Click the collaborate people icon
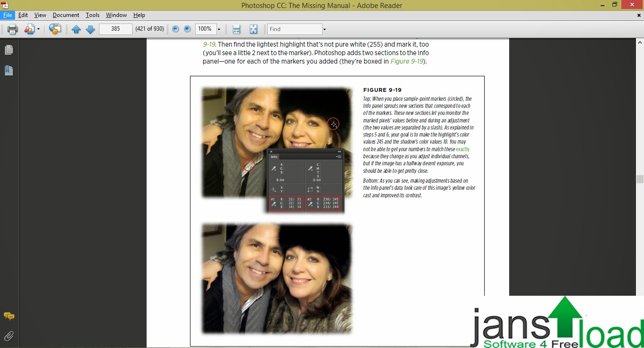Viewport: 644px width, 348px height. 30,29
